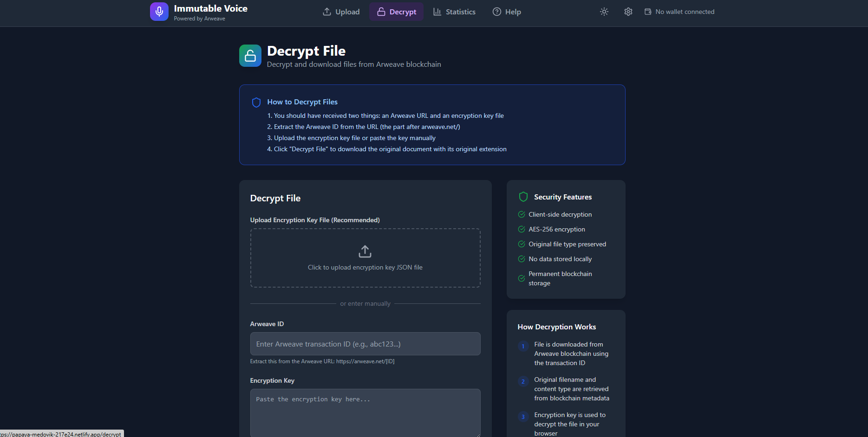Click the Immutable Voice microphone logo
Viewport: 868px width, 437px height.
pos(159,12)
